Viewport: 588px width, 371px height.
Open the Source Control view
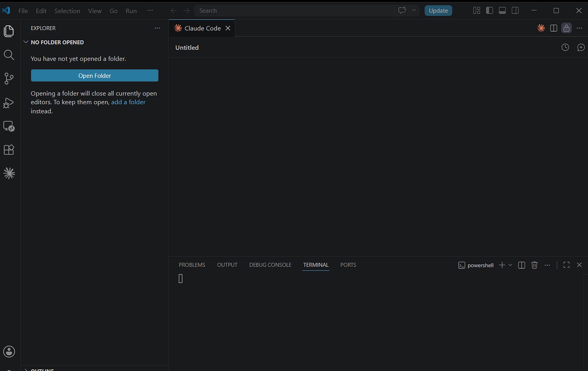9,78
